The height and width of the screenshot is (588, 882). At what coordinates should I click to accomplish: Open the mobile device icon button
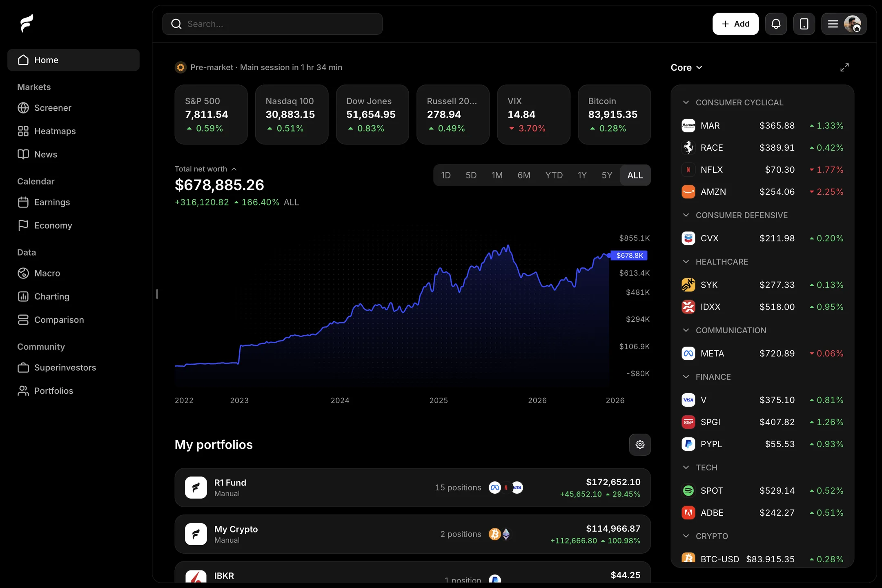(x=804, y=24)
